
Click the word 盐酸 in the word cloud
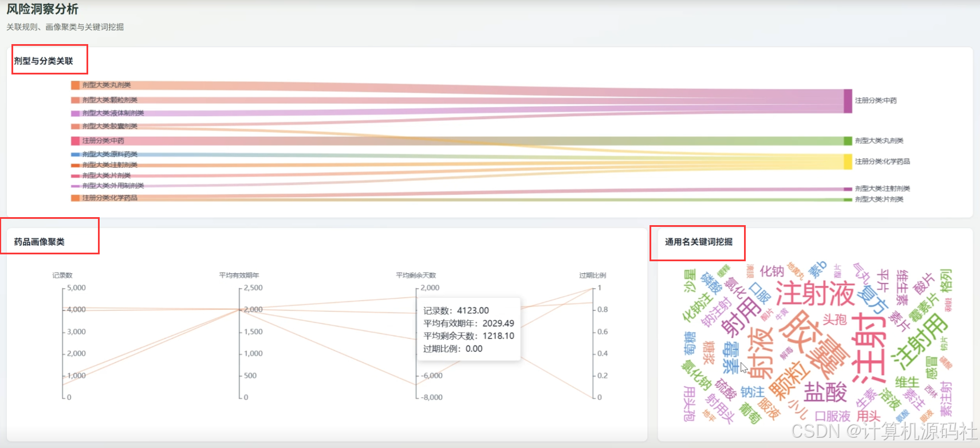click(x=825, y=393)
